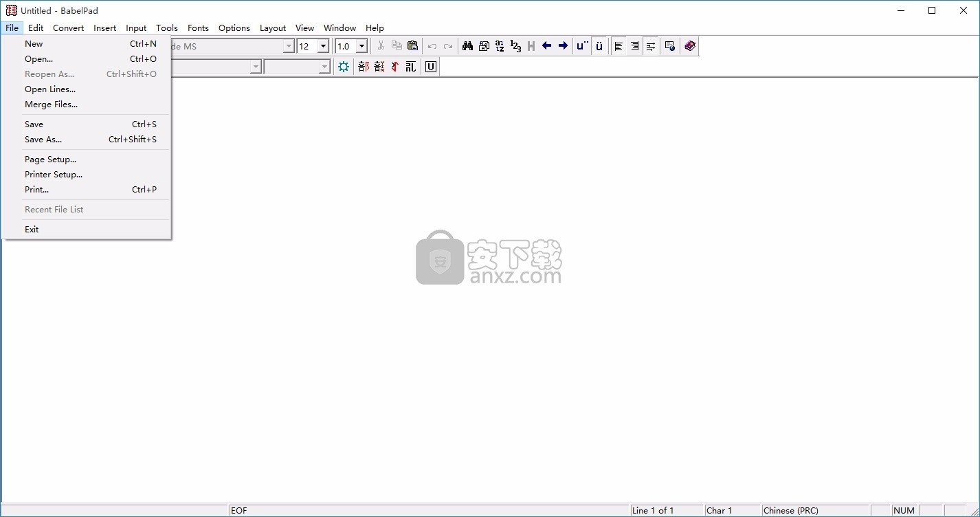Toggle the line wrap icon
The width and height of the screenshot is (980, 517).
[x=650, y=46]
